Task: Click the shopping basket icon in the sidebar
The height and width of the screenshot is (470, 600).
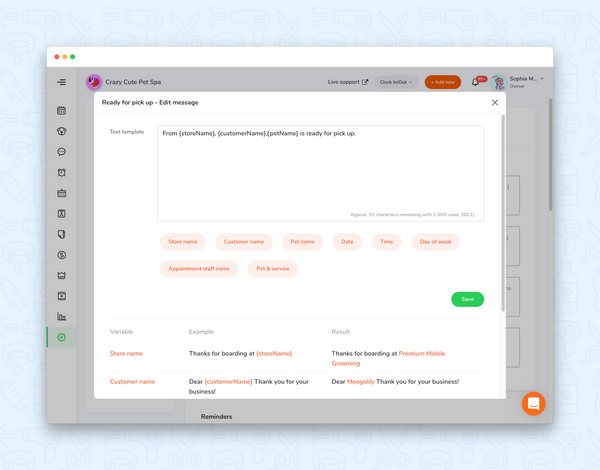Action: [x=61, y=276]
